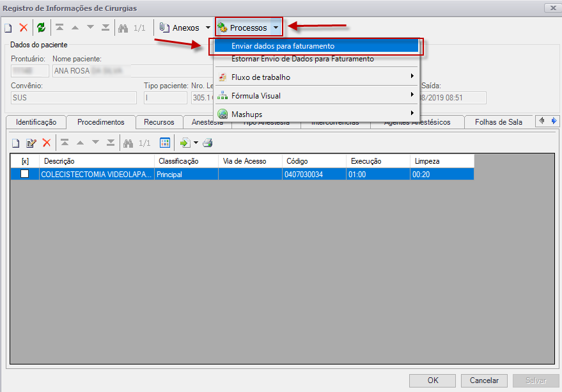562x392 pixels.
Task: Click the grid view icon
Action: tap(165, 143)
